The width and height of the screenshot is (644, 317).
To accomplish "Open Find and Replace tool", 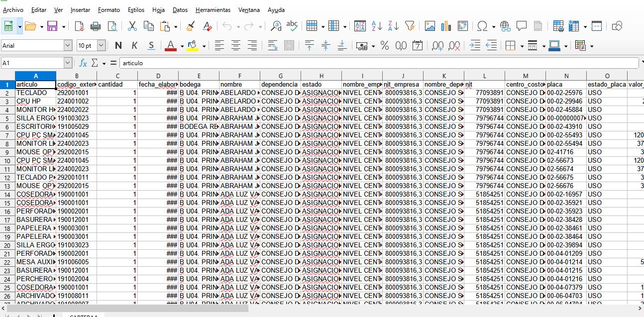I will point(276,26).
